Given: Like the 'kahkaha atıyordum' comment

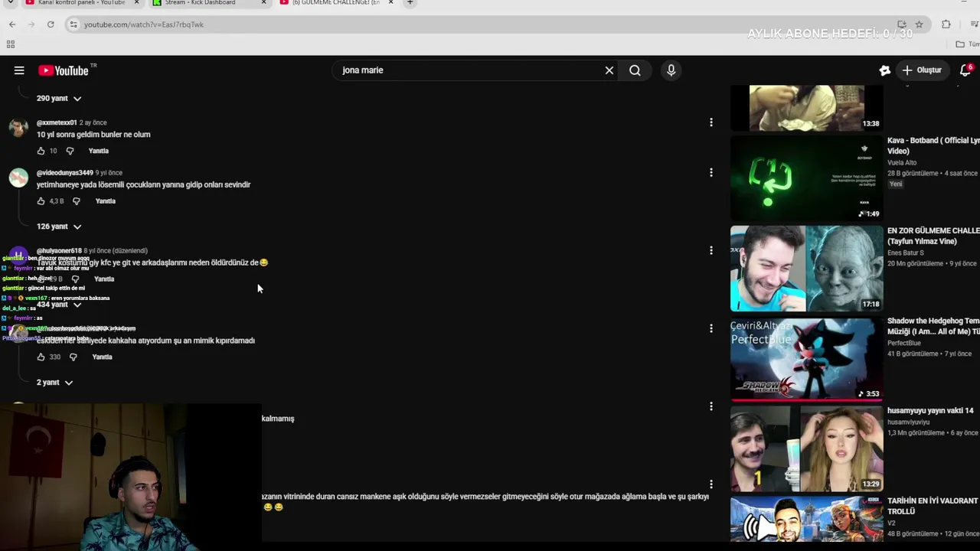Looking at the screenshot, I should tap(41, 357).
